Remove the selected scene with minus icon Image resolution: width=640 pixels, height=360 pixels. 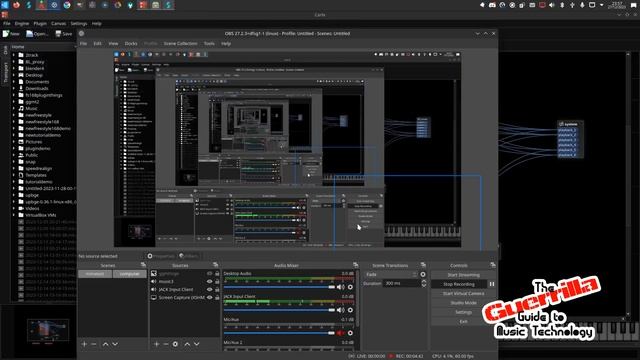click(94, 344)
